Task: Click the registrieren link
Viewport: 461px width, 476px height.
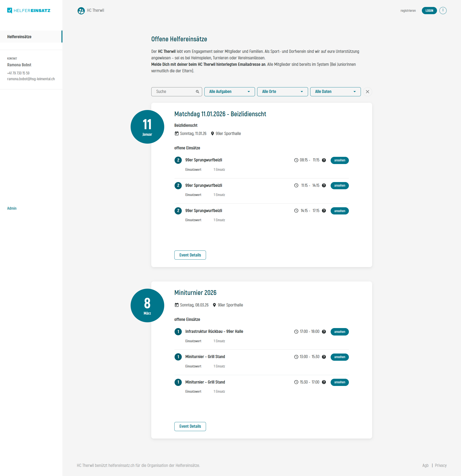Action: point(408,10)
